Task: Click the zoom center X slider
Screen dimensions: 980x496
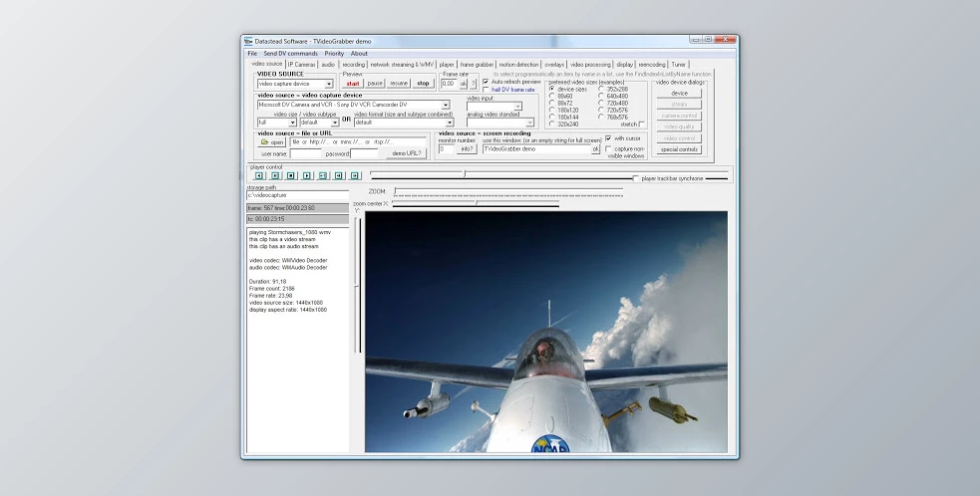Action: click(475, 203)
